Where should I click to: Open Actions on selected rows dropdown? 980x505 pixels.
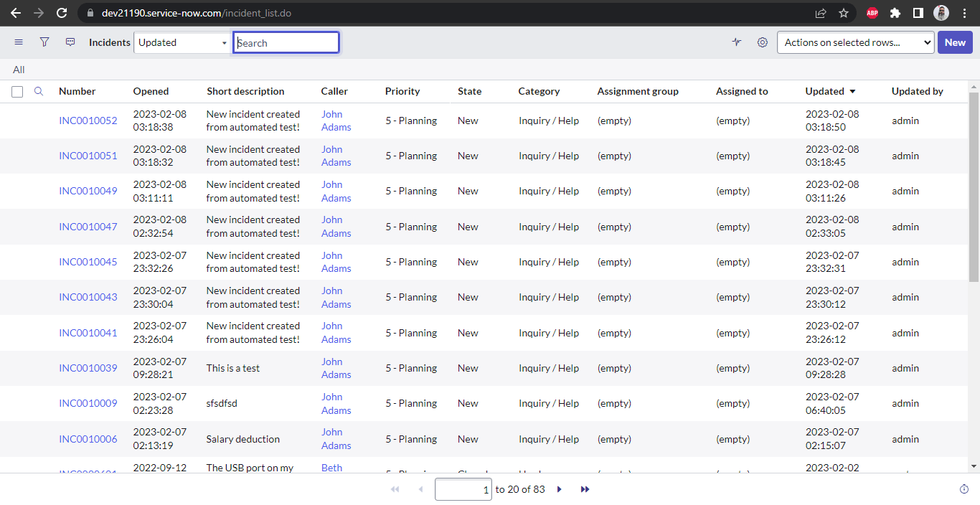(x=855, y=42)
